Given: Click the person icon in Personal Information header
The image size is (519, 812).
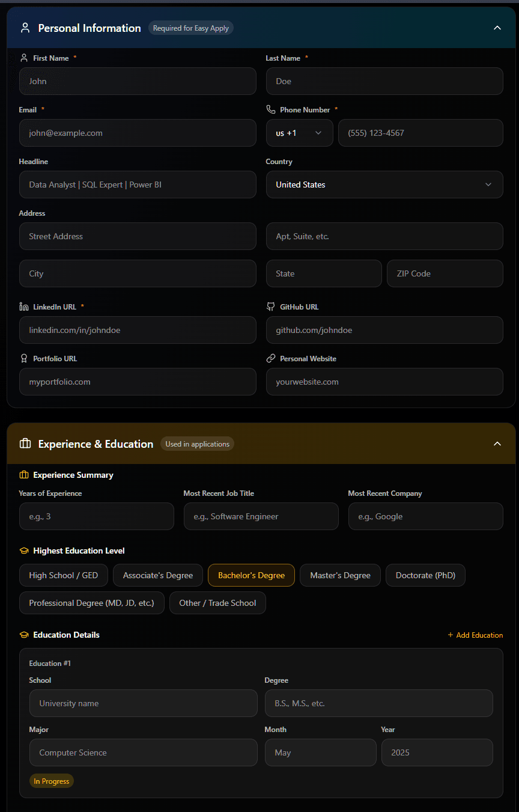Looking at the screenshot, I should [x=24, y=28].
